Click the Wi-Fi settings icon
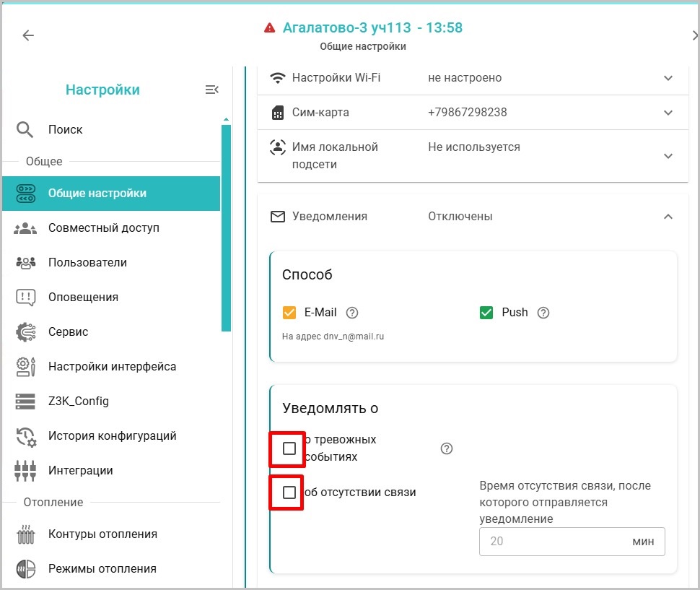The height and width of the screenshot is (590, 700). tap(277, 78)
